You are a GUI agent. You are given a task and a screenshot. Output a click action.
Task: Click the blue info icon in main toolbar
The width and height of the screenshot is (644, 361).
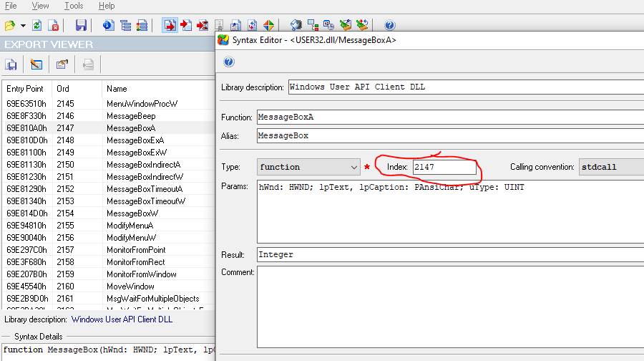coord(109,25)
